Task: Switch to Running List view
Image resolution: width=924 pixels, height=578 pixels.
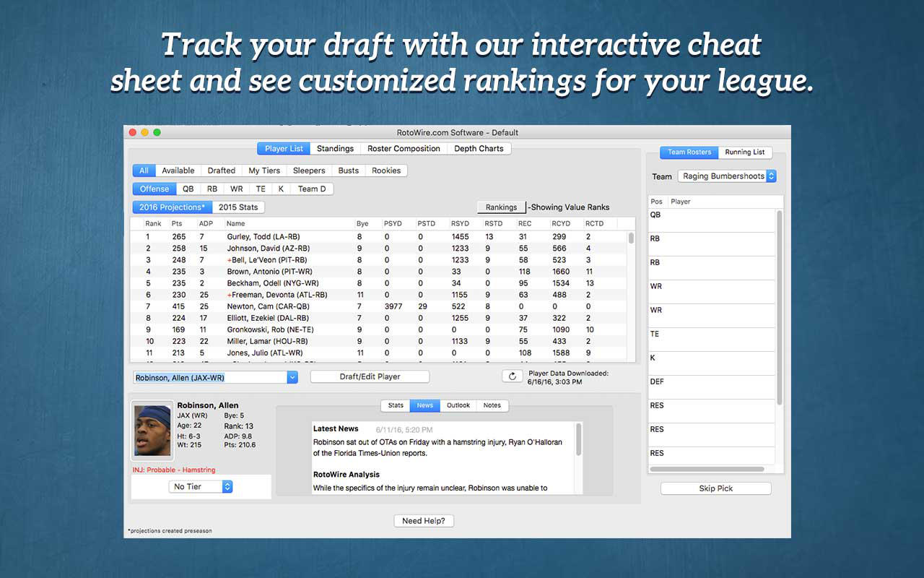Action: tap(744, 152)
